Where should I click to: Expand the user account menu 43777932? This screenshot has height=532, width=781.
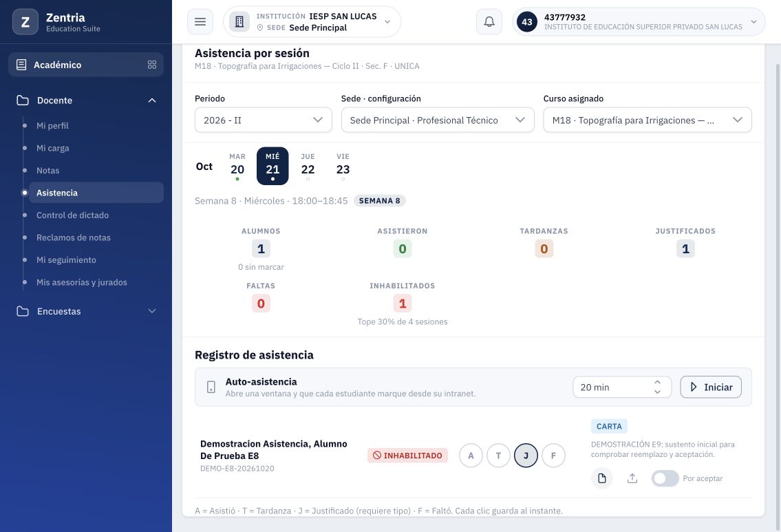[x=639, y=22]
